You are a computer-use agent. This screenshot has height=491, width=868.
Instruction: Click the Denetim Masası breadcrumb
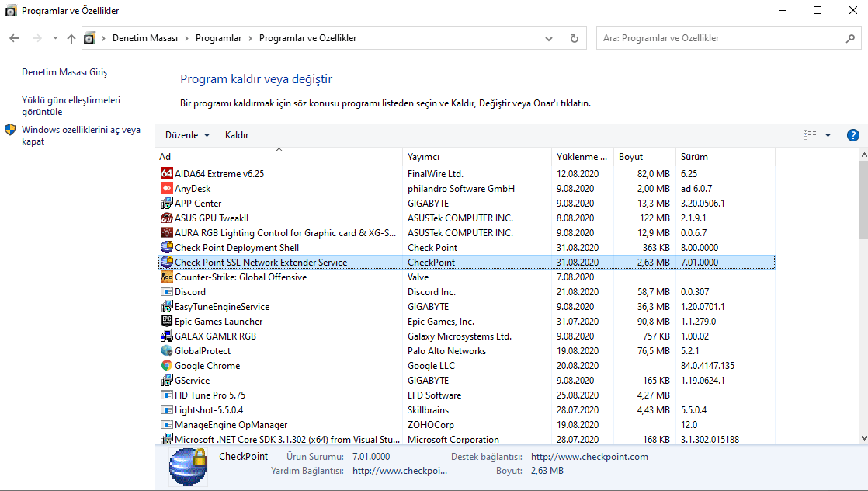[145, 38]
